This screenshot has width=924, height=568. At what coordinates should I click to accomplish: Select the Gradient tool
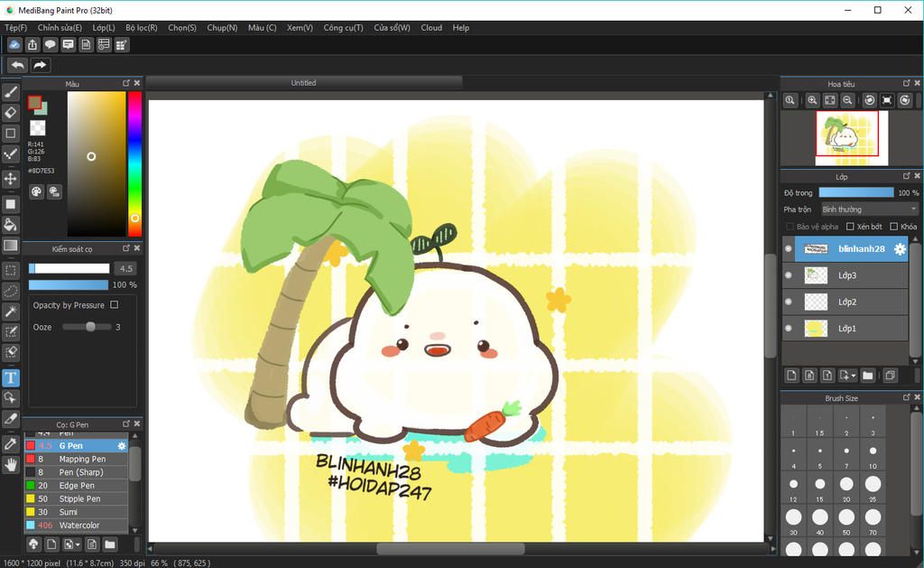[x=11, y=246]
